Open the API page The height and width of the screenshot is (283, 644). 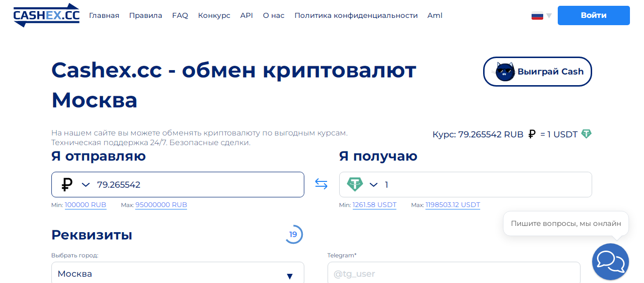coord(247,15)
